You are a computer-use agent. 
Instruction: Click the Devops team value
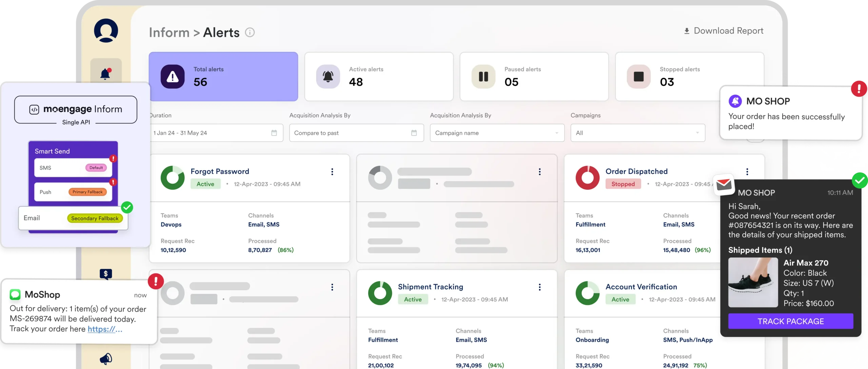pos(171,224)
